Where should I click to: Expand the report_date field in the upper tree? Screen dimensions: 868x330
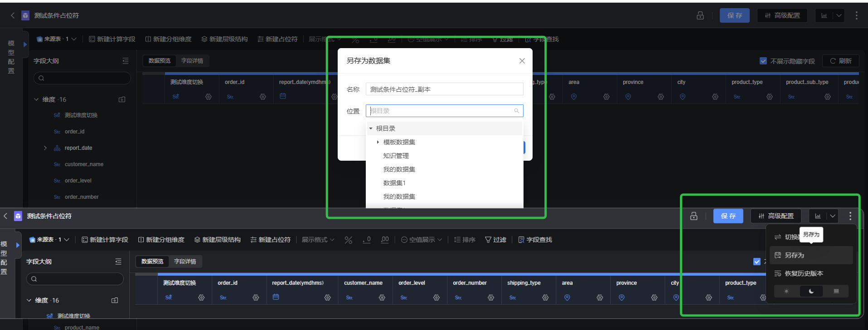point(45,148)
